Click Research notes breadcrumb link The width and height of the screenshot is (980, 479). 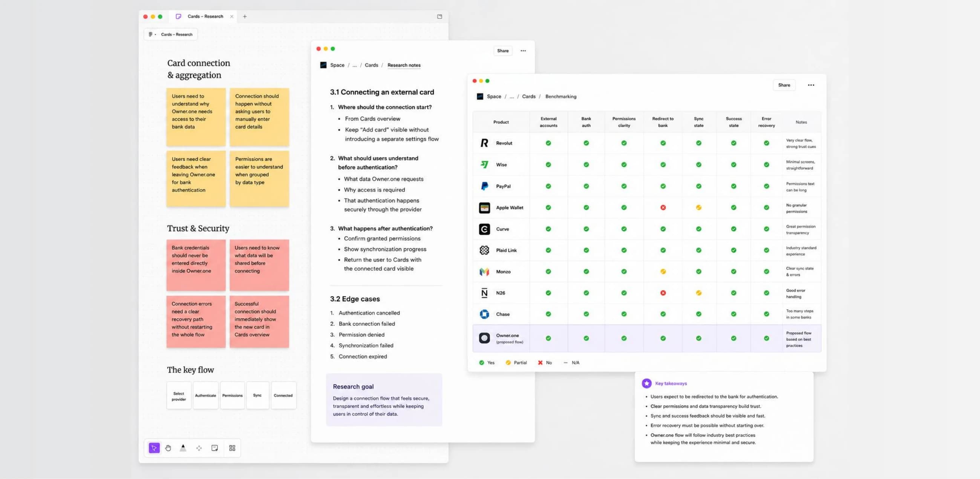[x=404, y=65]
